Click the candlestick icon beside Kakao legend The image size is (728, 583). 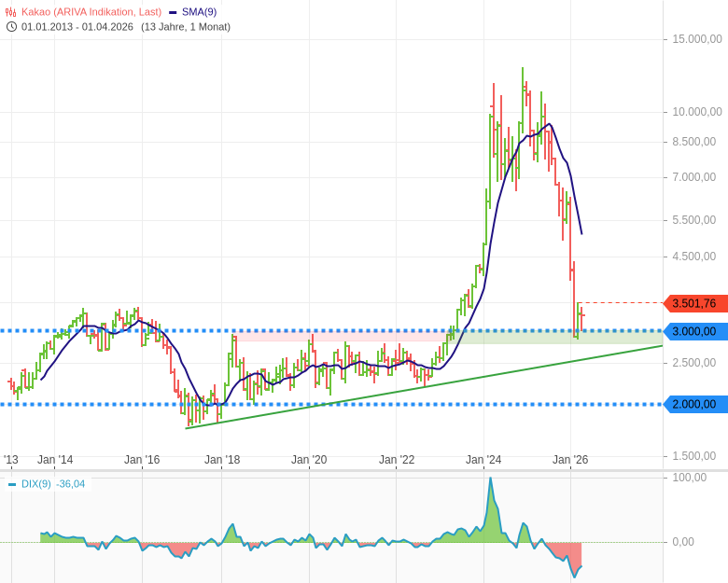[x=10, y=12]
